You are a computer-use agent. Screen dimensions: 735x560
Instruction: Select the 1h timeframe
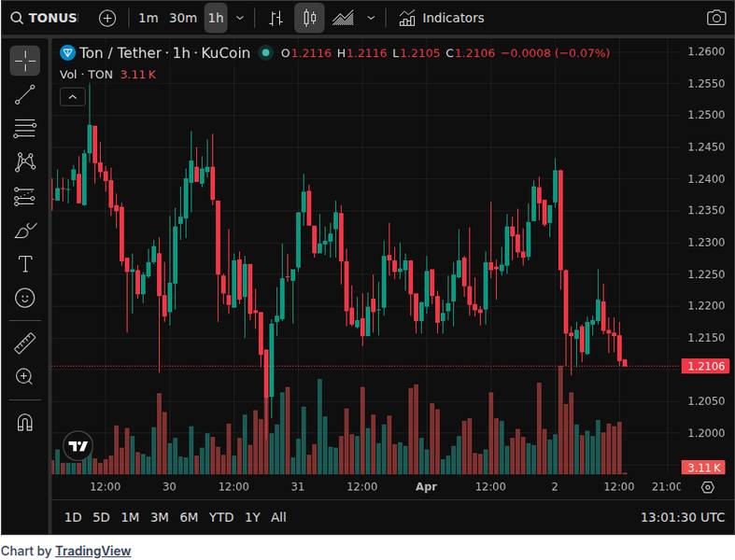tap(216, 19)
